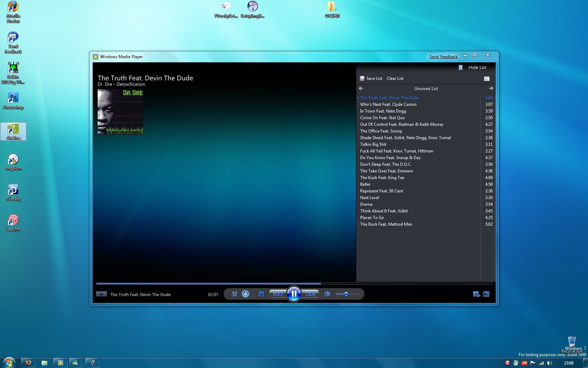Image resolution: width=588 pixels, height=368 pixels.
Task: Click the Hide List button
Action: [477, 67]
